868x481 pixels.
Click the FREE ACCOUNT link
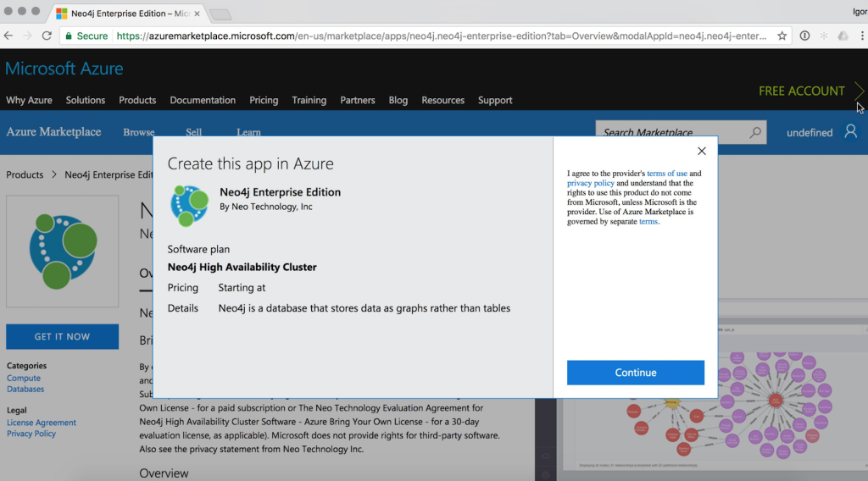coord(802,91)
